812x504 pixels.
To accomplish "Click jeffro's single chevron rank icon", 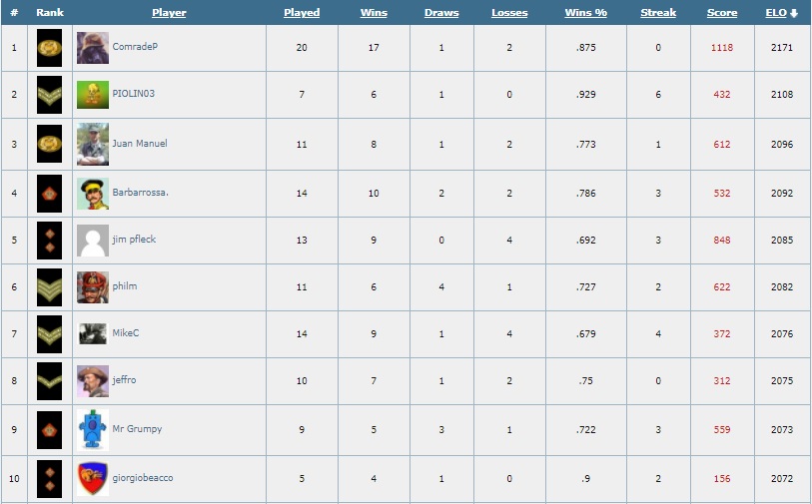I will click(x=49, y=381).
